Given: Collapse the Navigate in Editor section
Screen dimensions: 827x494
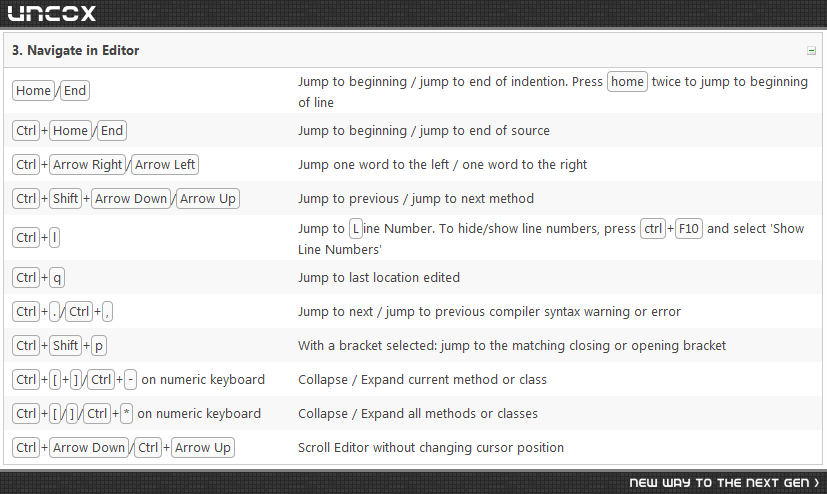Looking at the screenshot, I should tap(811, 51).
